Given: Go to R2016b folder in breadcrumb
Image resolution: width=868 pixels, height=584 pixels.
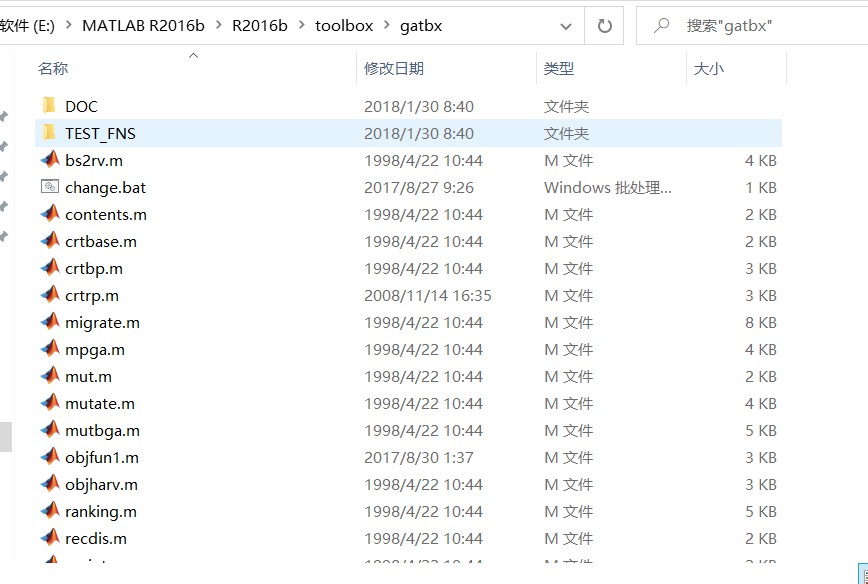Looking at the screenshot, I should (260, 25).
